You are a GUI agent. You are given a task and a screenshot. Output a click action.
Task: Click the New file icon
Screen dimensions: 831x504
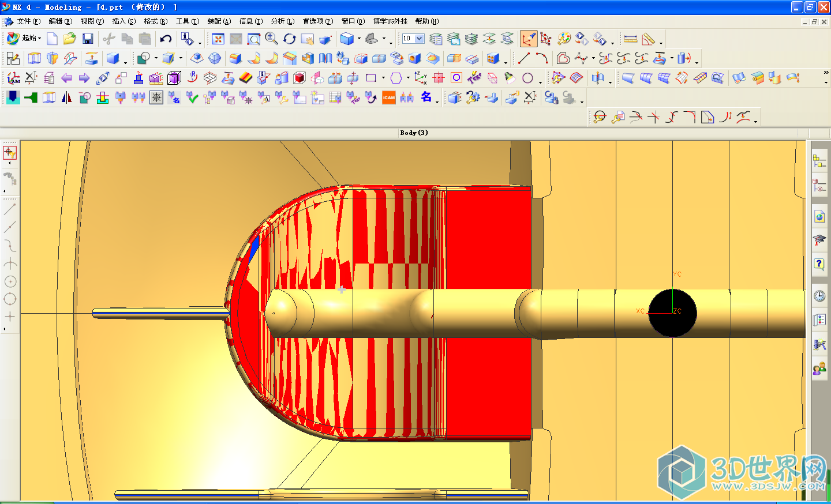(52, 39)
